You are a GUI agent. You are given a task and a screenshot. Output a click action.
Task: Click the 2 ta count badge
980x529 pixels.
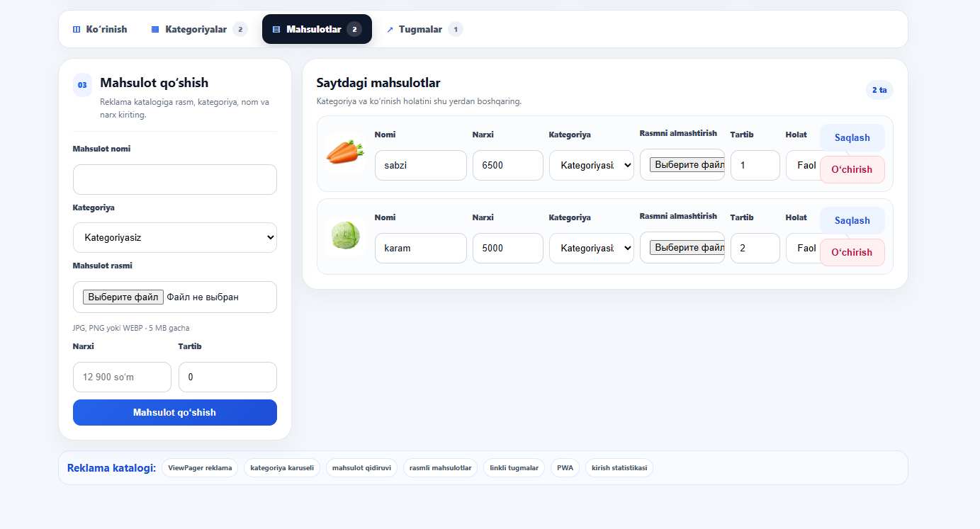[879, 90]
